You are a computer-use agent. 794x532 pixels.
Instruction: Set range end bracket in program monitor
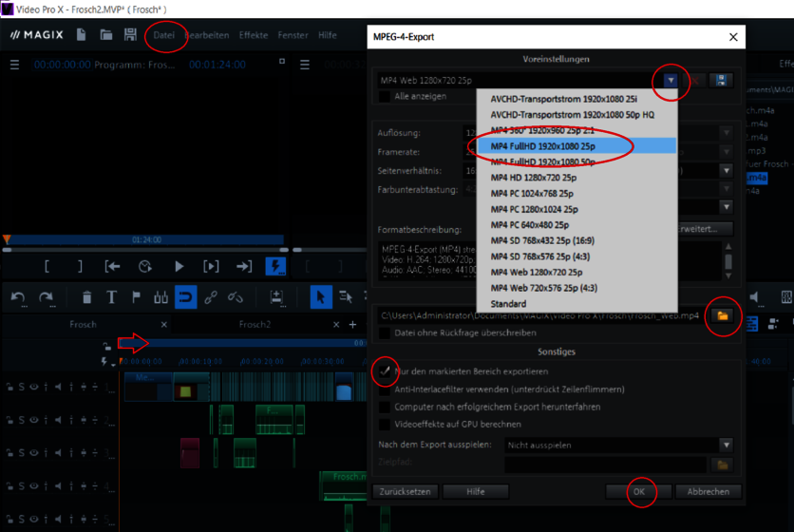(80, 267)
